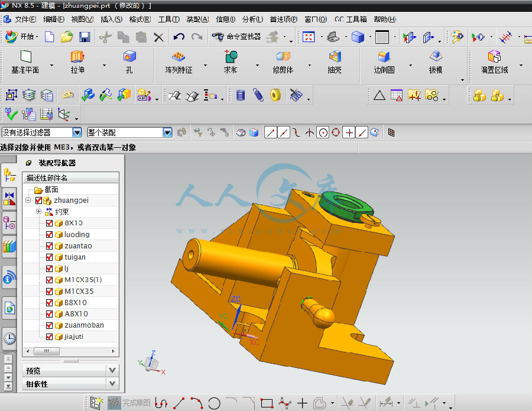Click the 抽壳 (Shell) tool icon
Image resolution: width=532 pixels, height=411 pixels.
[335, 57]
